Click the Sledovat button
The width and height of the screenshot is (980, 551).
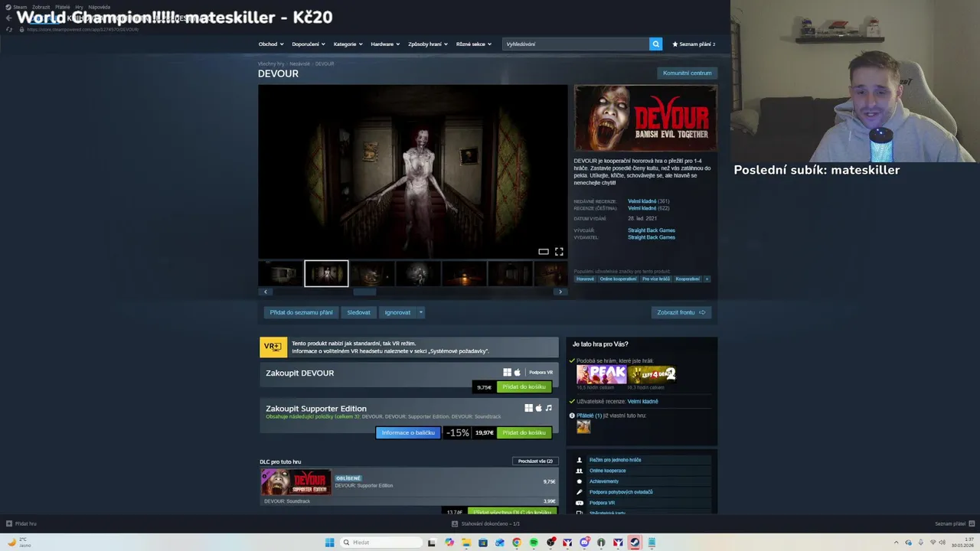(x=358, y=312)
